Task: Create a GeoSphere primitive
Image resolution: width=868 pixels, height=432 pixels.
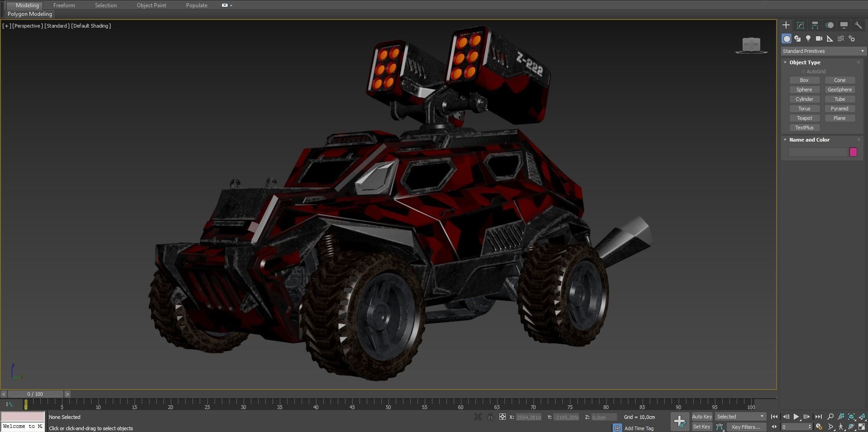Action: click(x=839, y=90)
